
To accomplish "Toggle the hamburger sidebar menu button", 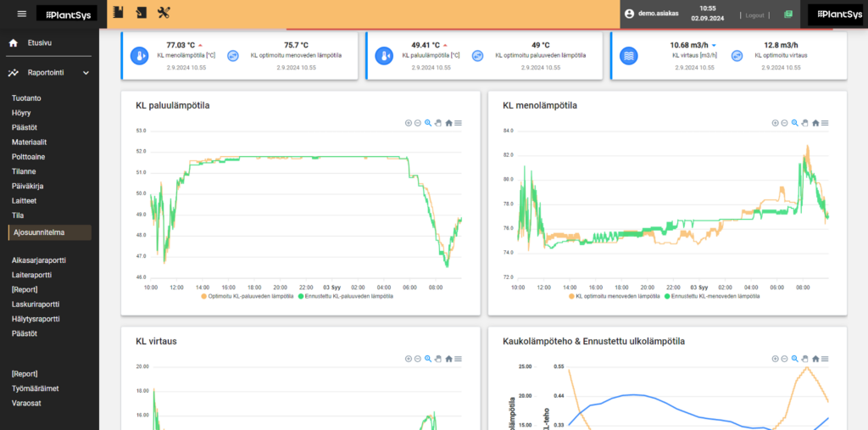I will click(21, 14).
